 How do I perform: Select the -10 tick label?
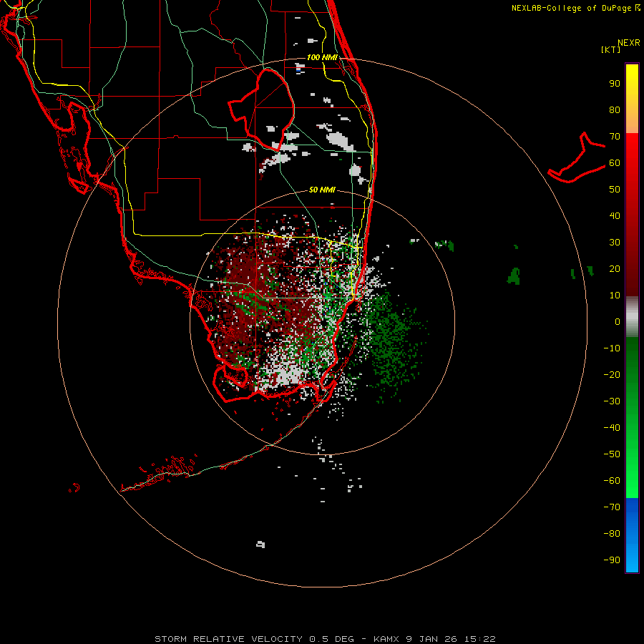[x=612, y=348]
